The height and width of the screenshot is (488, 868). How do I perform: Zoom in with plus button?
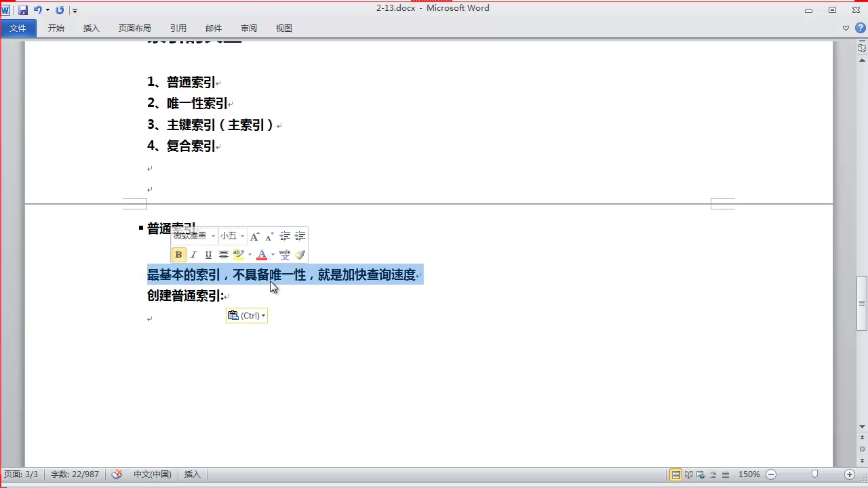click(850, 474)
